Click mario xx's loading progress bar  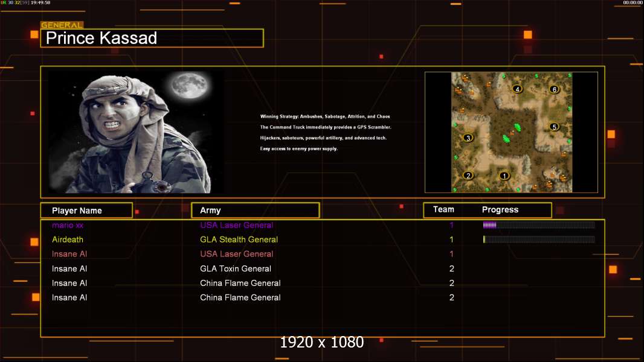point(539,225)
